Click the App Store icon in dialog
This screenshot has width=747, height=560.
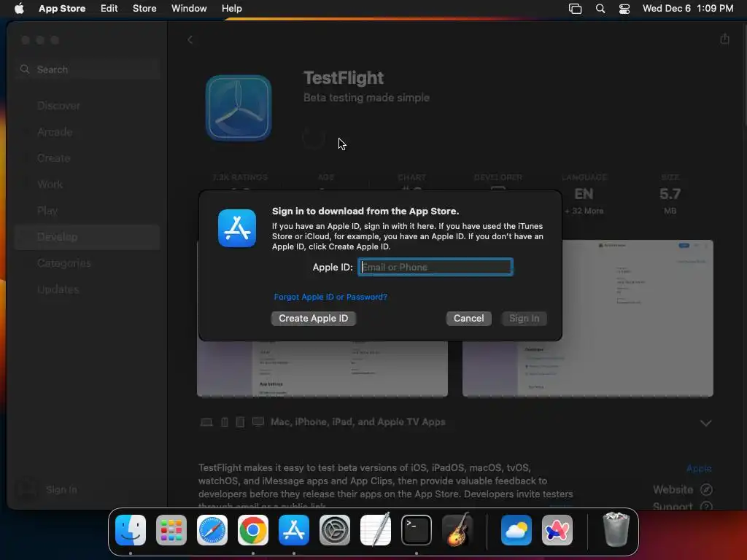point(237,228)
